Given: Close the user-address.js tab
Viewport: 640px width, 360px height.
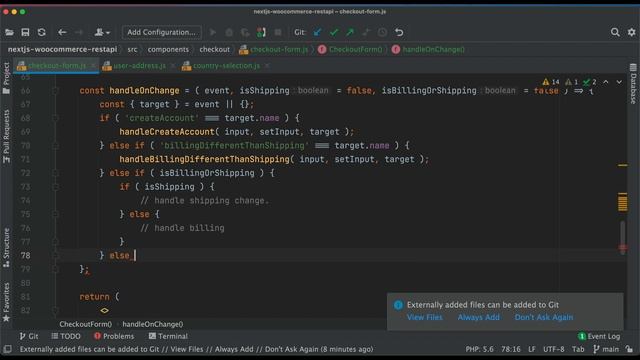Looking at the screenshot, I should pos(173,66).
